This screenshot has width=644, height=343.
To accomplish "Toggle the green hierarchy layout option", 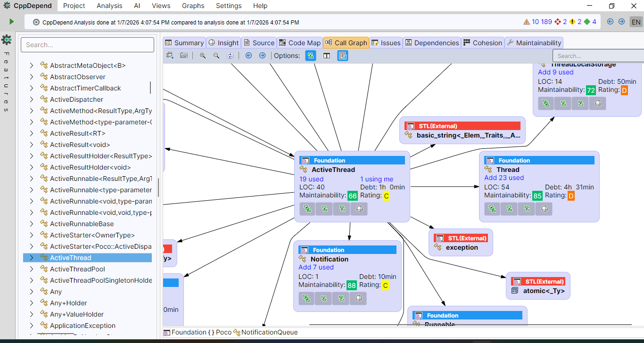I will point(310,56).
